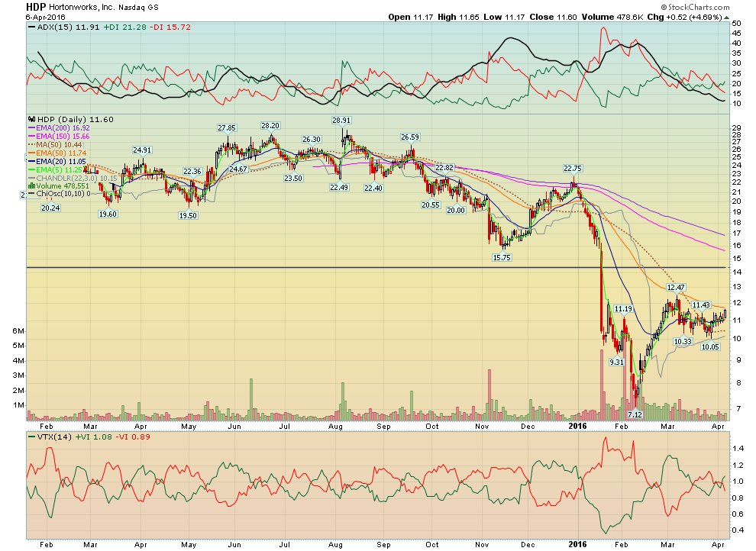This screenshot has height=551, width=756.
Task: Click the 1M volume axis label
Action: pos(18,405)
